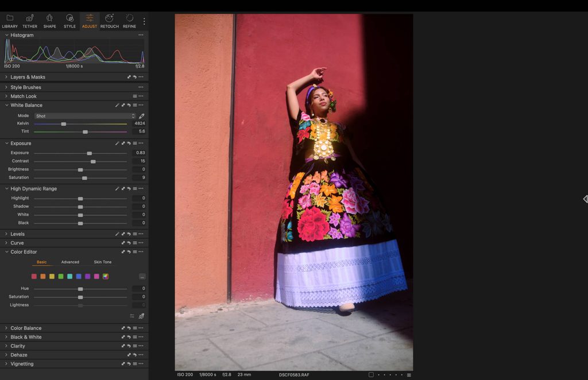The height and width of the screenshot is (380, 588).
Task: Select the red color swatch
Action: point(34,277)
